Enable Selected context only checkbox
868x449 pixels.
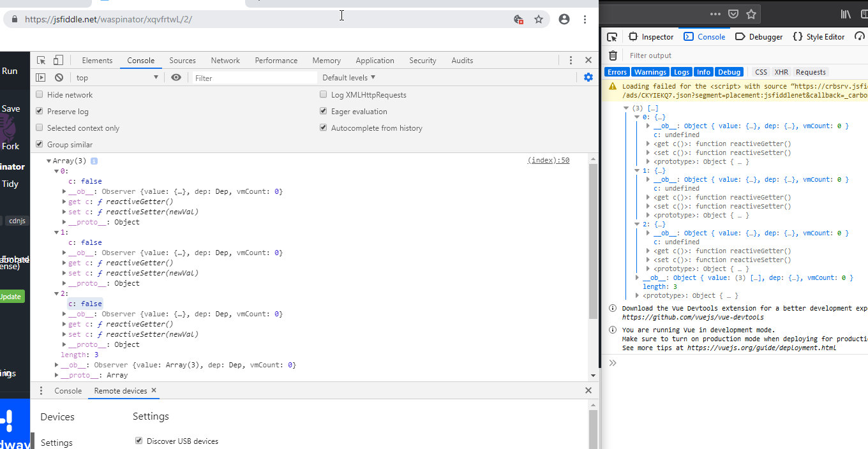tap(40, 128)
